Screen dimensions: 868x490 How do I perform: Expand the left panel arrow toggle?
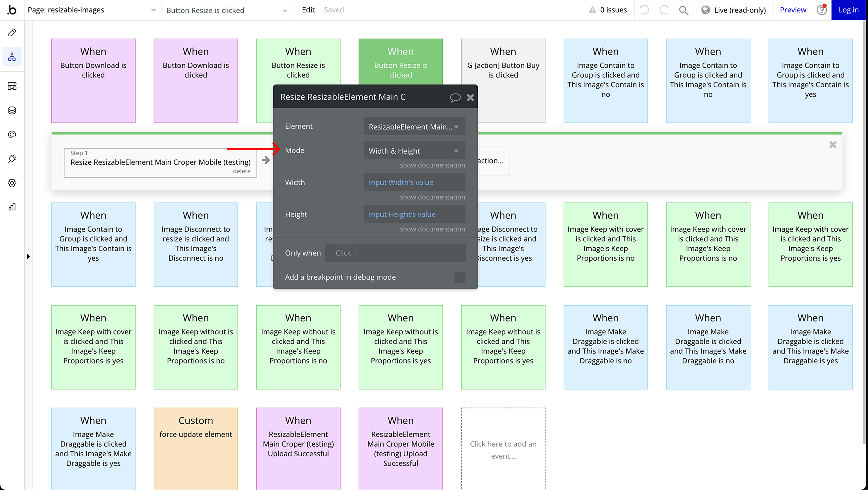click(x=28, y=256)
